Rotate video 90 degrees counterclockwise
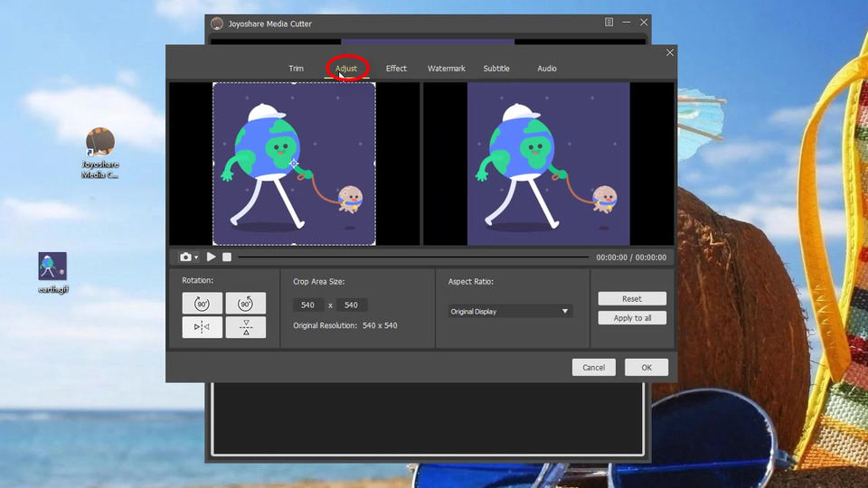The image size is (868, 488). 245,304
